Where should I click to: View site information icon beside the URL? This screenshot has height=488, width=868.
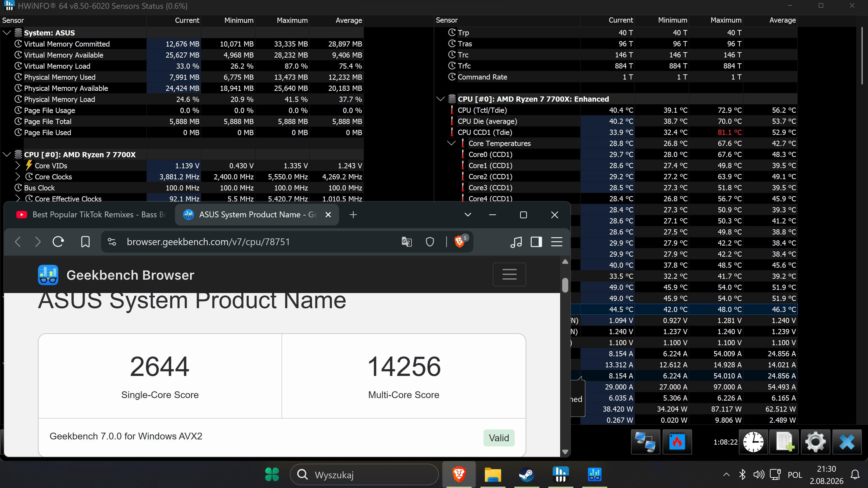pyautogui.click(x=112, y=242)
